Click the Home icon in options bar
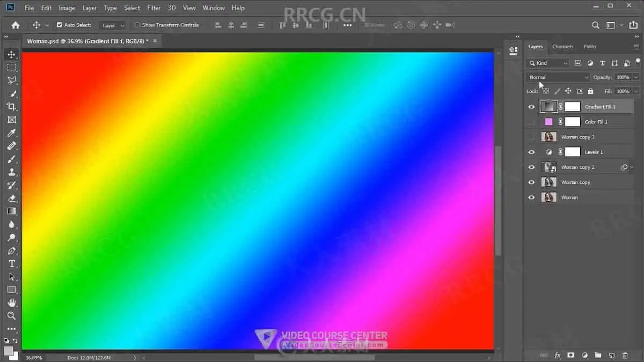644x362 pixels. 16,25
